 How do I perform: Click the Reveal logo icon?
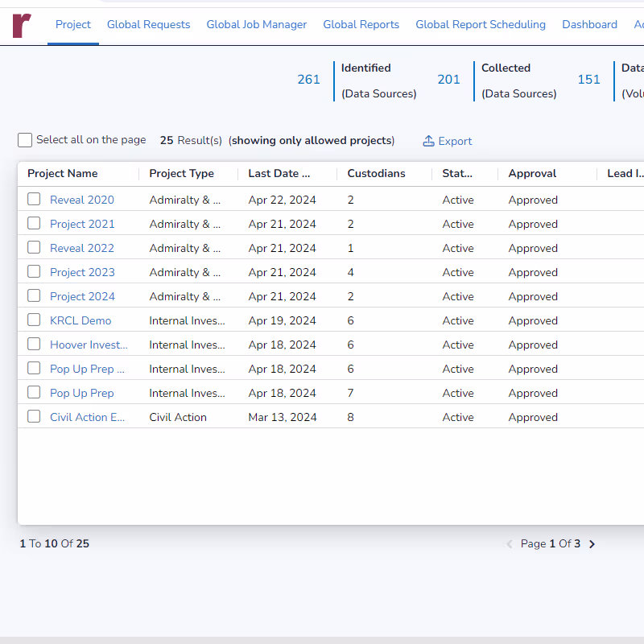(22, 25)
